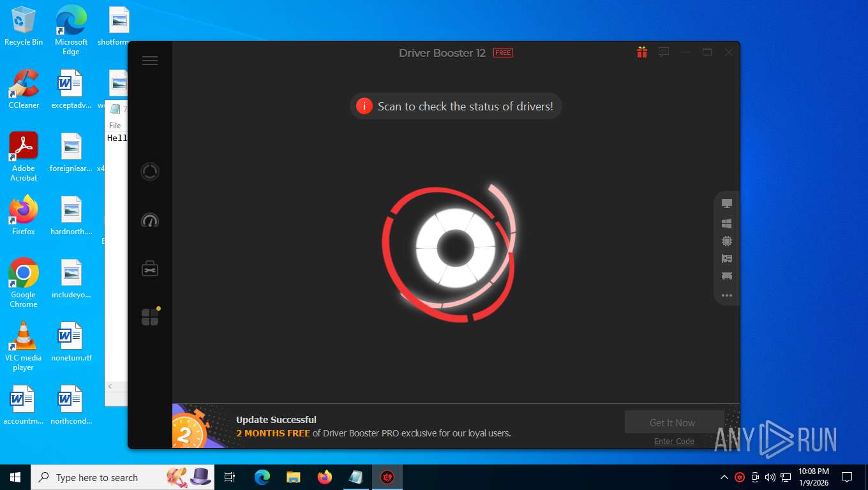Image resolution: width=868 pixels, height=490 pixels.
Task: Open volume control in system tray
Action: [770, 477]
